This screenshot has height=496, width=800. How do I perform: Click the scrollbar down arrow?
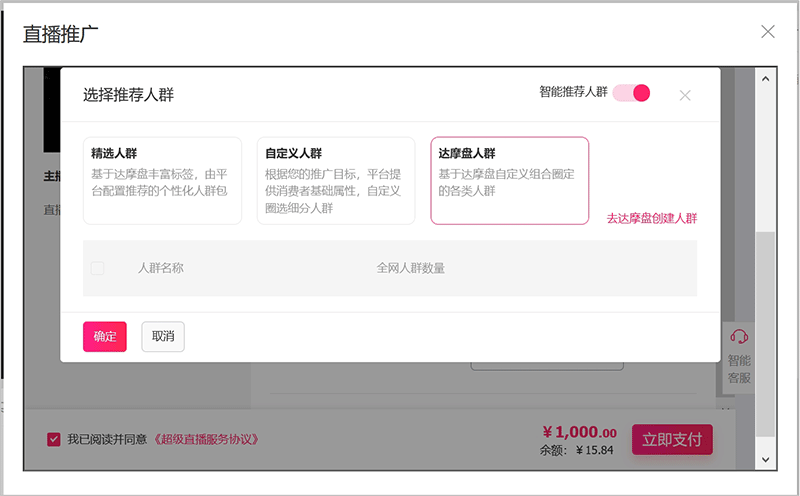click(x=766, y=459)
